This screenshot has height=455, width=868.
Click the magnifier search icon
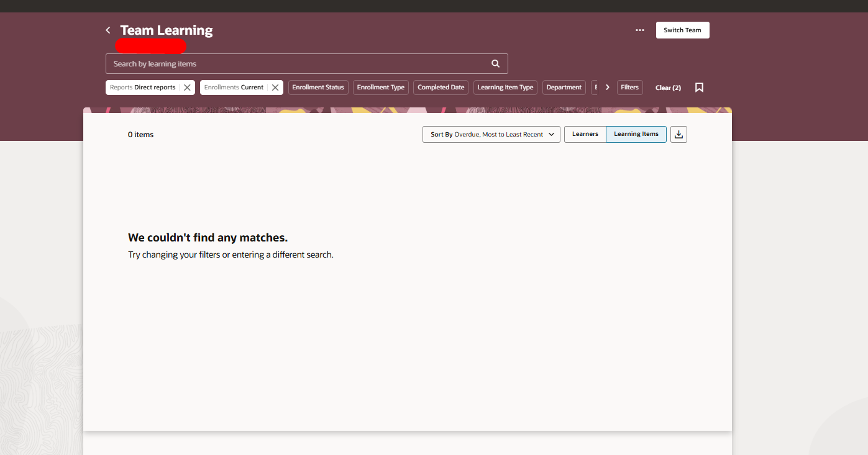click(495, 63)
